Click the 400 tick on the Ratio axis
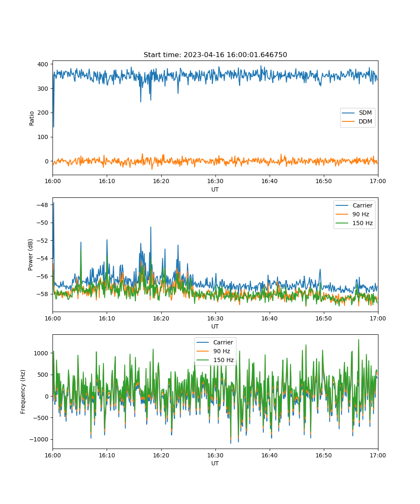 pos(44,64)
